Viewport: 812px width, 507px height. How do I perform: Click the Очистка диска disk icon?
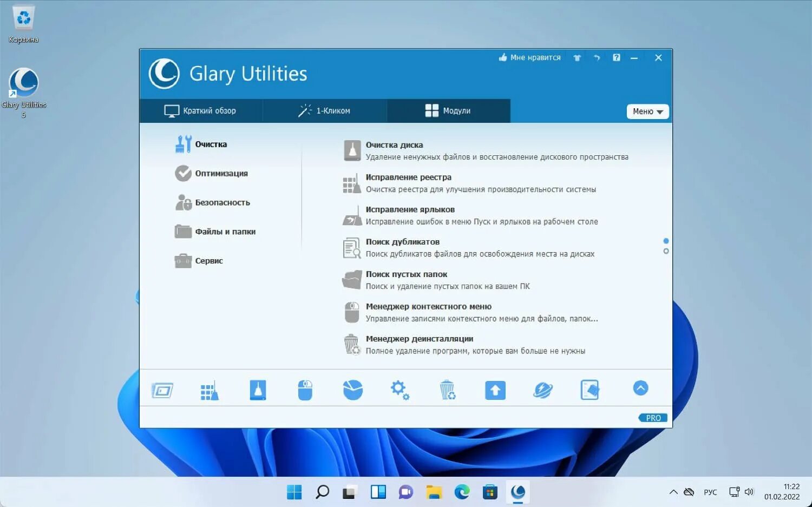click(x=352, y=151)
